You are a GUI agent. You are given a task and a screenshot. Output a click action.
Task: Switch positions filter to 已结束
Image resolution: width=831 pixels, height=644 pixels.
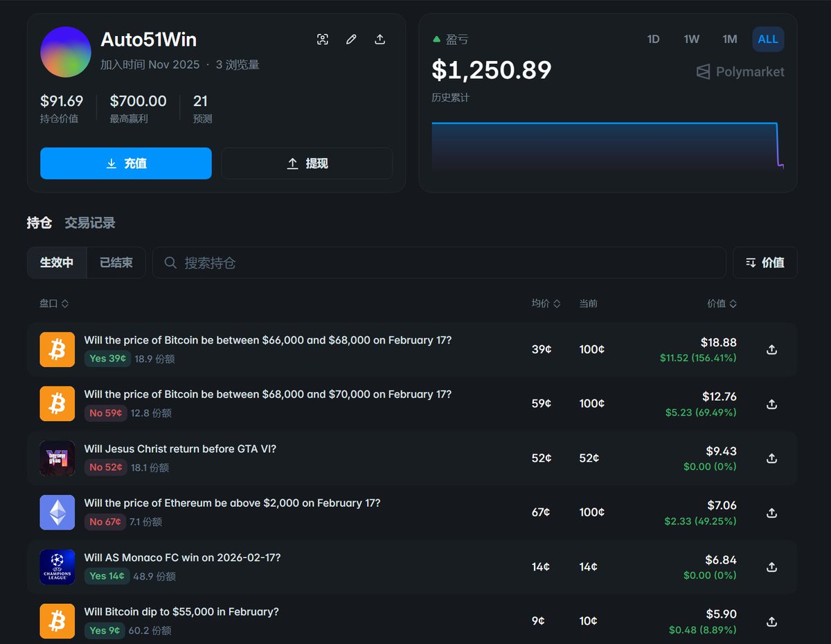pyautogui.click(x=116, y=262)
